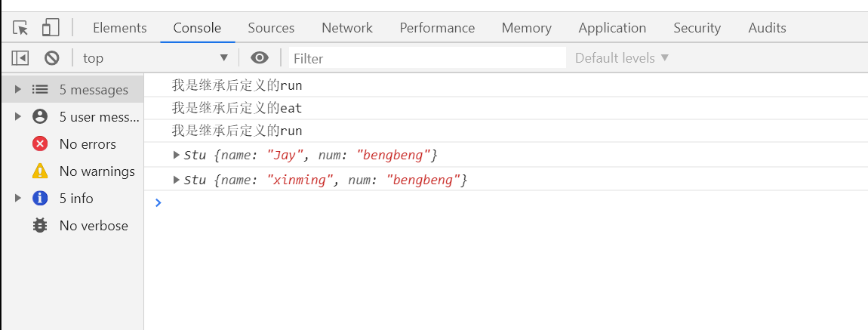Open the Sources tab
The image size is (868, 330).
[271, 28]
